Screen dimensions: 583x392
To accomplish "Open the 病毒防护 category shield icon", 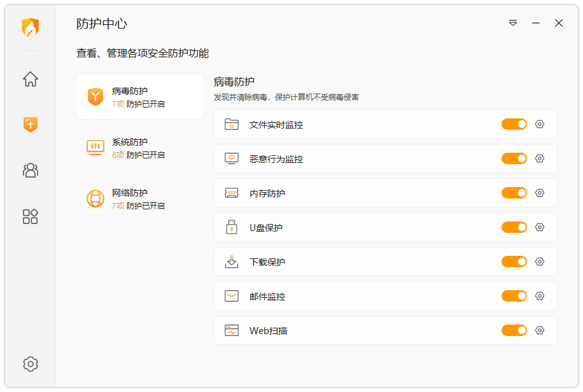I will pos(96,95).
